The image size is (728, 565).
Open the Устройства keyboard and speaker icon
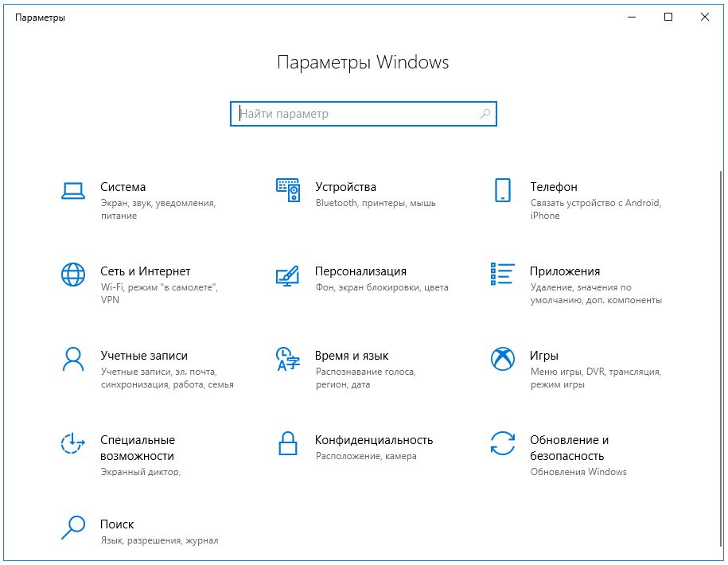click(x=288, y=190)
